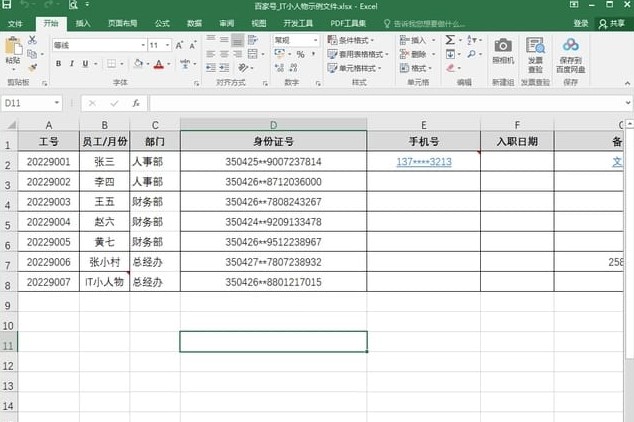Open Conditional Formatting (条件格式) menu
Image resolution: width=634 pixels, height=422 pixels.
pyautogui.click(x=351, y=40)
